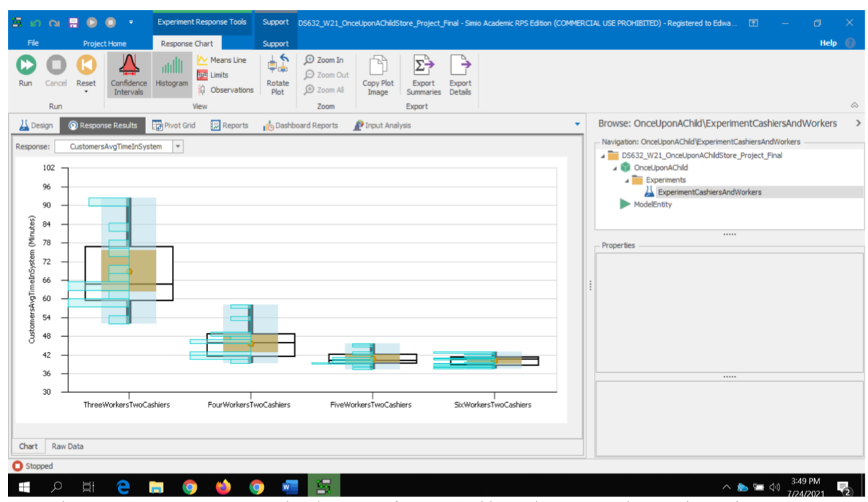Open the tab list dropdown arrow

click(577, 125)
